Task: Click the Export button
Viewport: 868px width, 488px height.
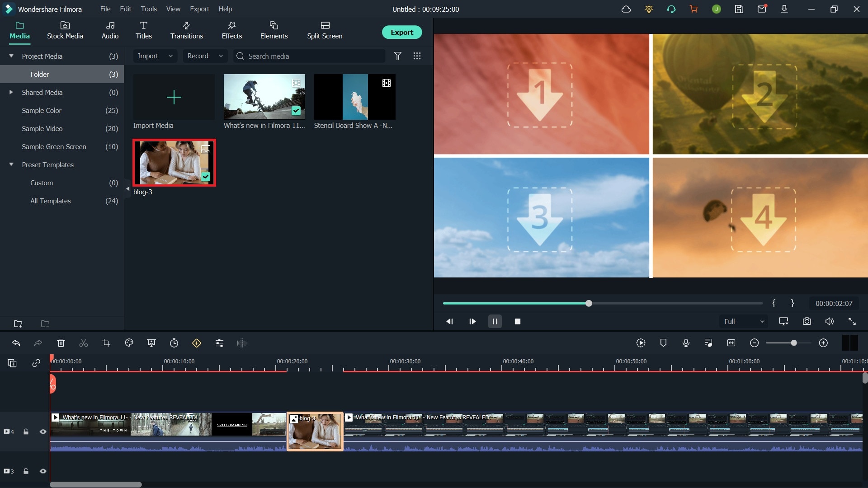Action: [x=401, y=32]
